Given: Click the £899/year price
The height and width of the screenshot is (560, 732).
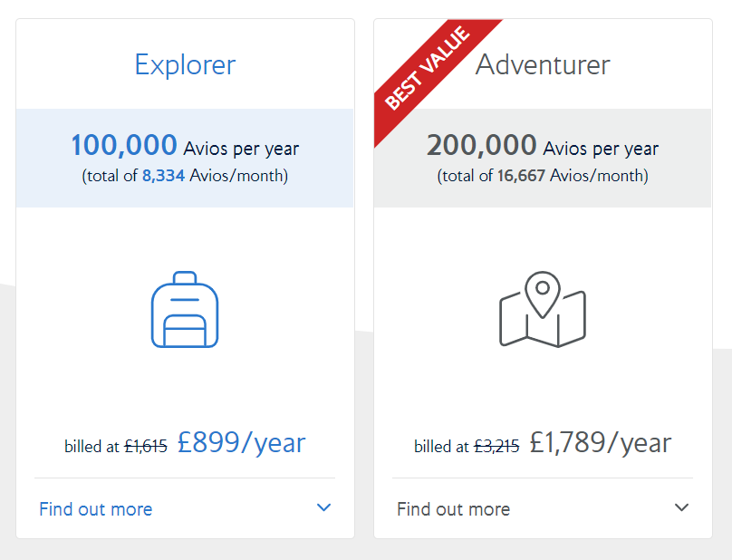Looking at the screenshot, I should pos(241,442).
